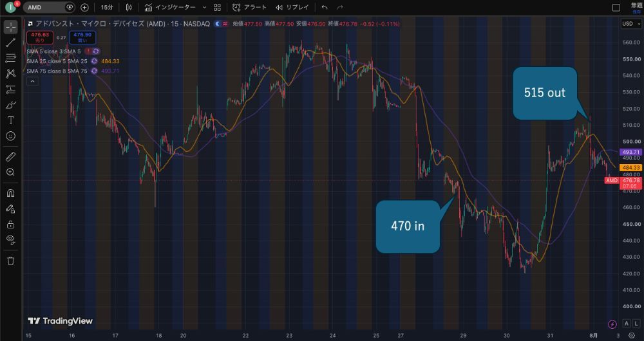Click the 476.63 sell button

tap(40, 37)
